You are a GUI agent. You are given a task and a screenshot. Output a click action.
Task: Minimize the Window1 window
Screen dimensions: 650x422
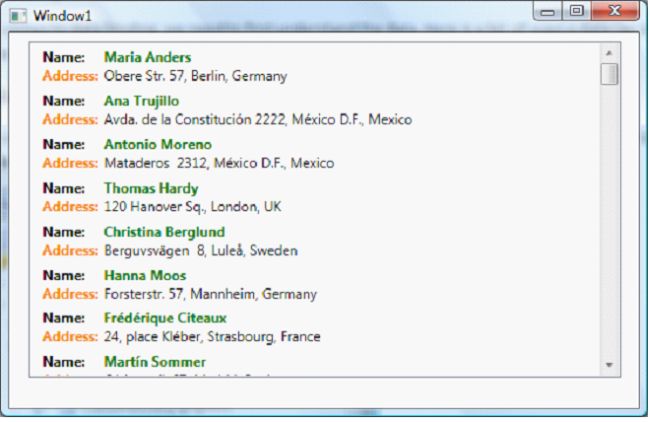(548, 11)
